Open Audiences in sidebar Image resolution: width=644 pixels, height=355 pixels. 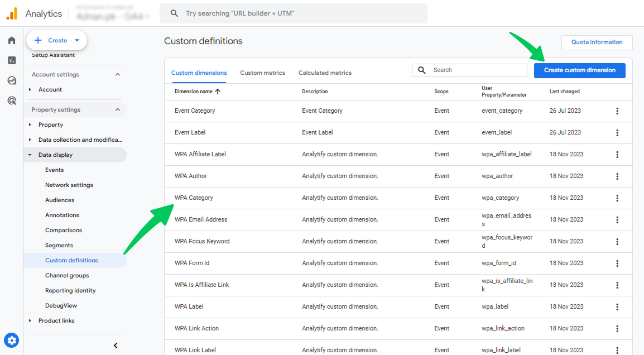coord(60,200)
